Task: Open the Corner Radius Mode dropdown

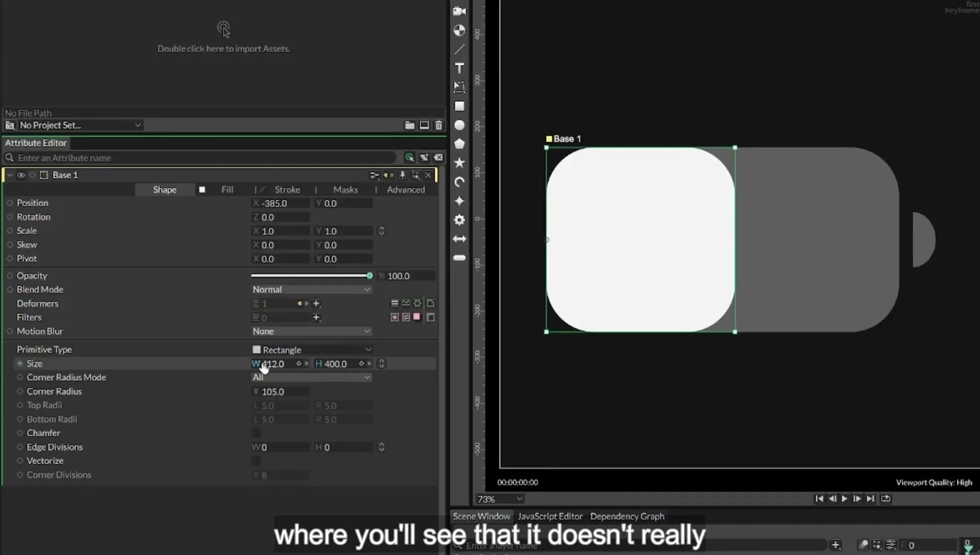Action: (311, 377)
